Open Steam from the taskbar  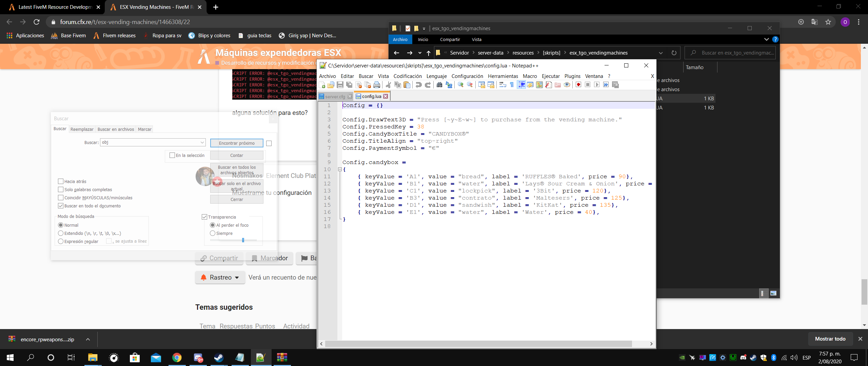click(219, 358)
